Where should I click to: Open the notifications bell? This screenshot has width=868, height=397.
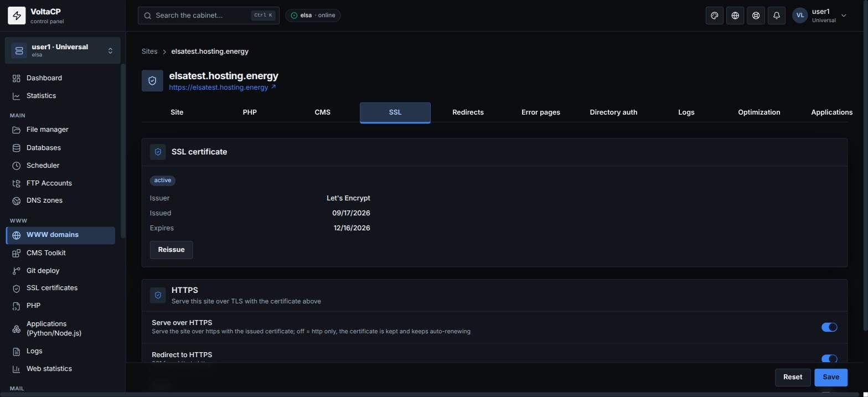pos(777,16)
